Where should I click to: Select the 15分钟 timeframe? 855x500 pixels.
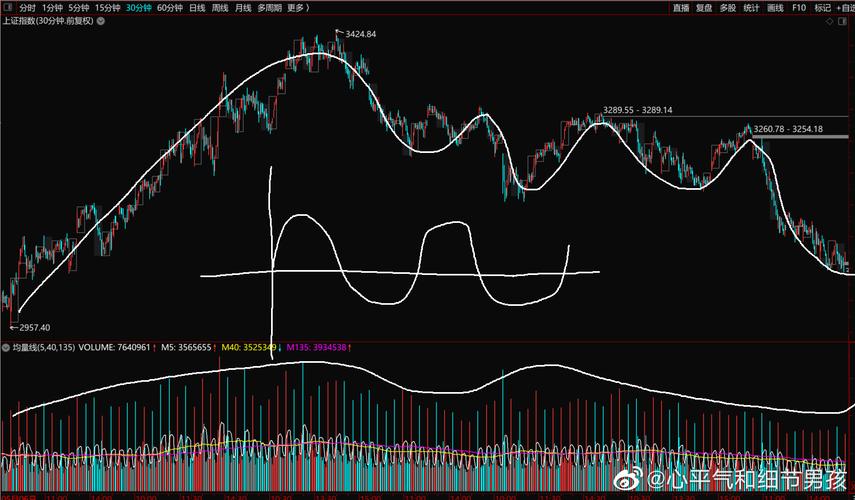pyautogui.click(x=107, y=7)
